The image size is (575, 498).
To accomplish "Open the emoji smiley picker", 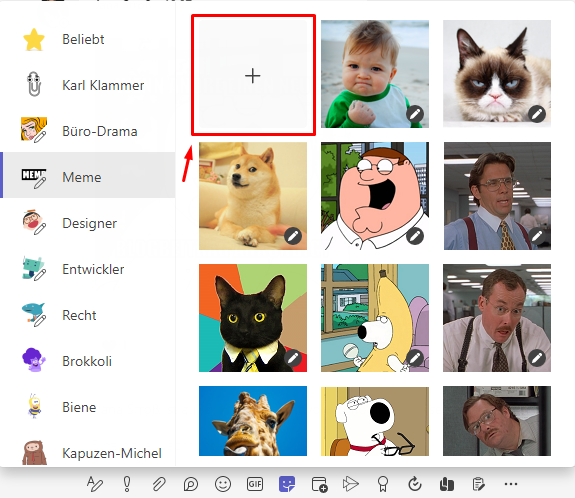I will click(x=223, y=484).
